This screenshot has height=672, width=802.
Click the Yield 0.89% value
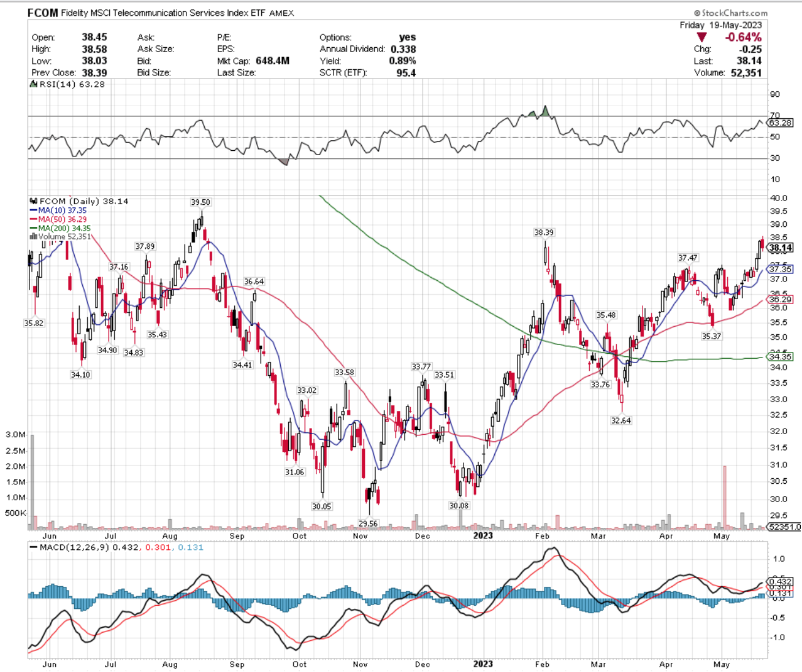pos(402,61)
